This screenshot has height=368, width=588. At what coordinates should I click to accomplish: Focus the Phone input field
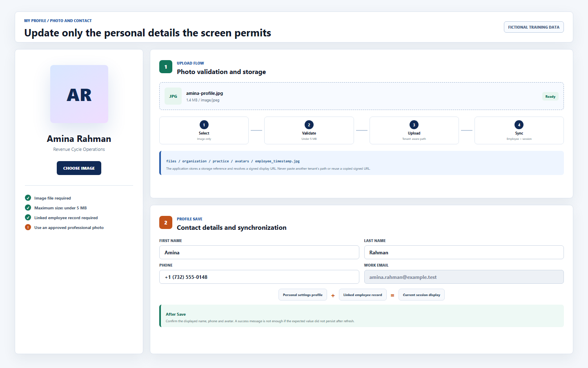(259, 277)
